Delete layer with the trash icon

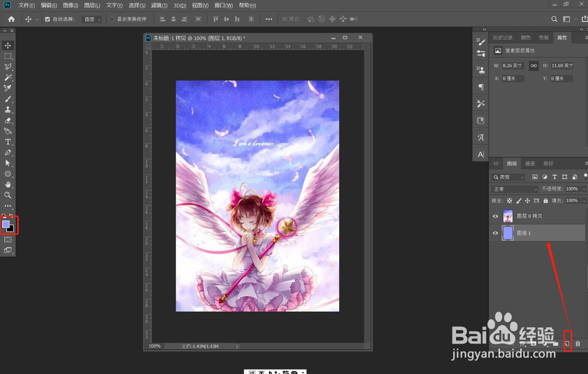click(x=578, y=344)
